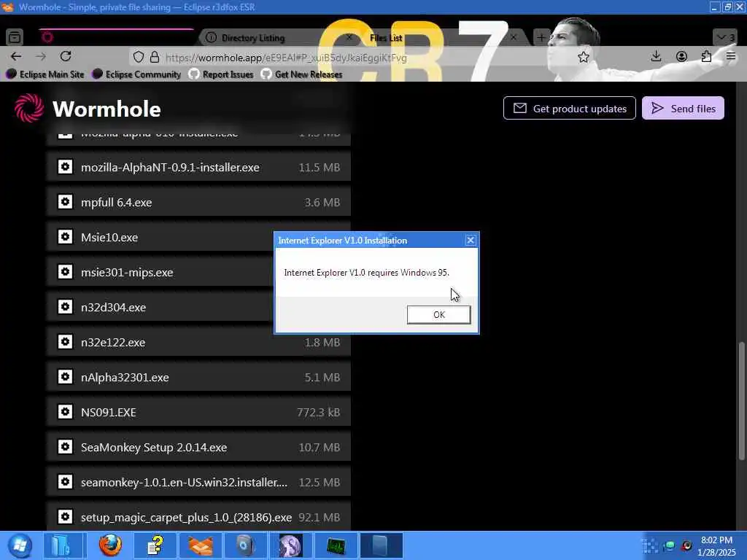Close the Internet Explorer V1.0 Installation dialog
This screenshot has height=560, width=747.
pos(471,240)
